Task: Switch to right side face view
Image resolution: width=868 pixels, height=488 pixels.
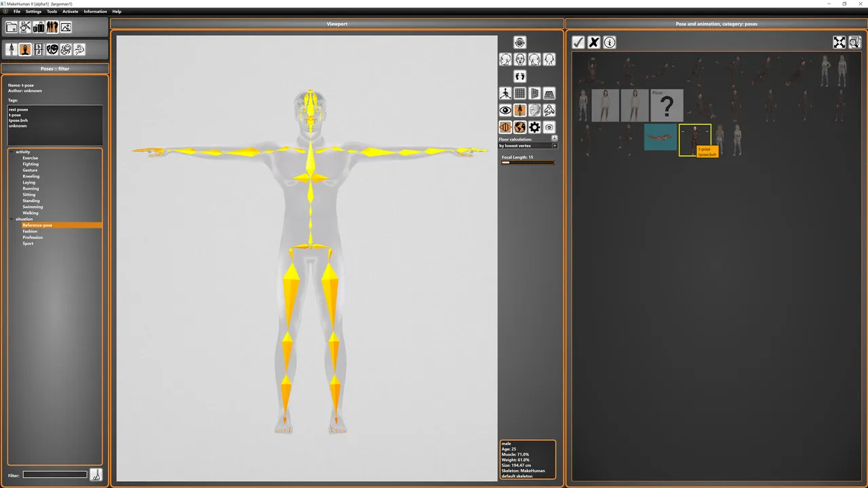Action: 534,60
